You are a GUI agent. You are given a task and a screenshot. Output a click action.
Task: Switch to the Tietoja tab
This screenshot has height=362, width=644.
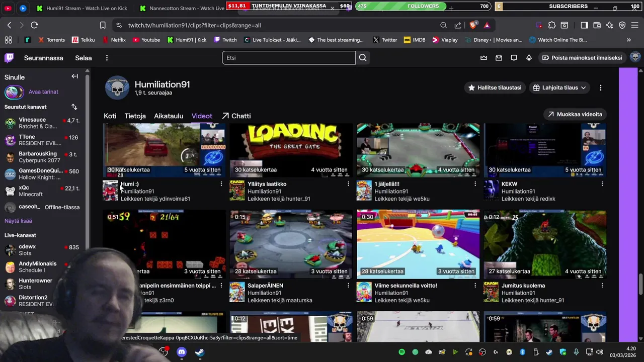point(135,116)
